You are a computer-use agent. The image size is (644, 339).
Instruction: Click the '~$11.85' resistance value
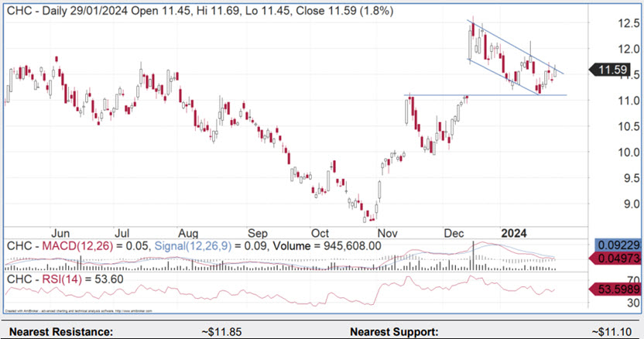click(x=222, y=332)
